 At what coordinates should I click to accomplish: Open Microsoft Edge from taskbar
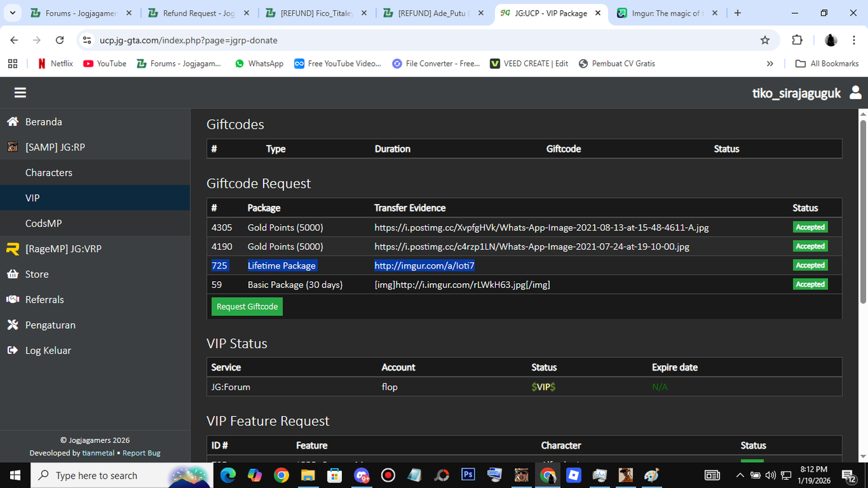(x=228, y=475)
